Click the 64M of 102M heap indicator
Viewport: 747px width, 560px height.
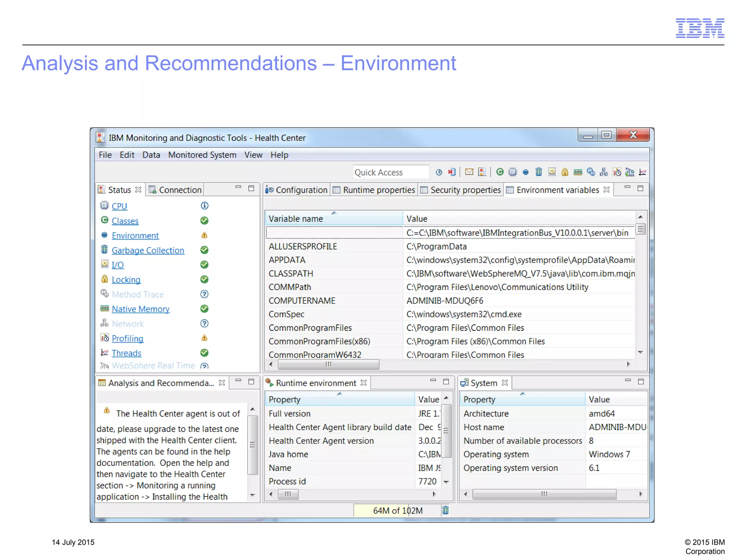(x=397, y=510)
